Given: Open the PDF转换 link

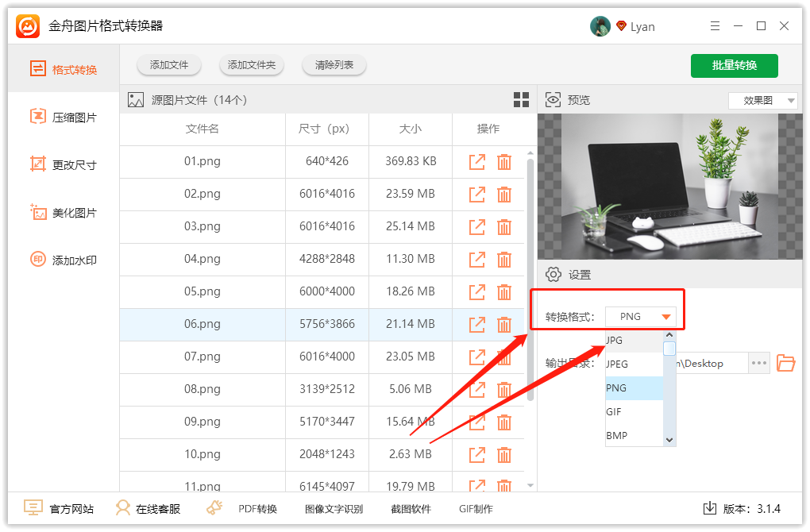Looking at the screenshot, I should tap(257, 509).
